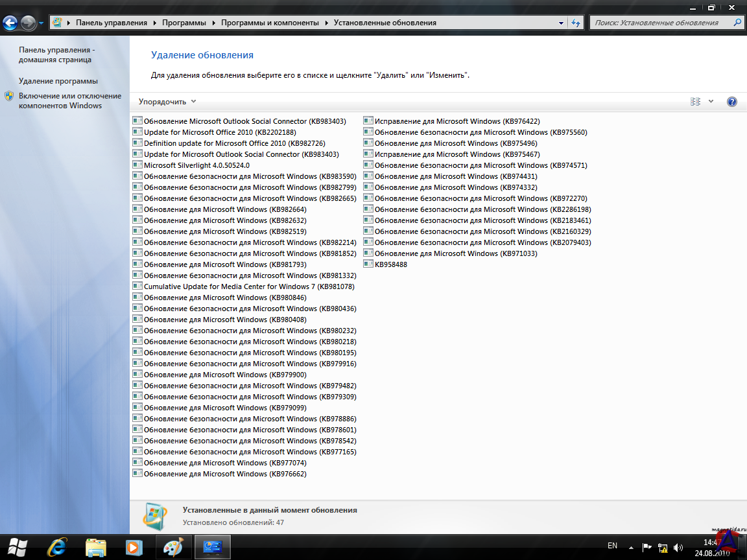This screenshot has width=747, height=560.
Task: Click the Forward navigation arrow button
Action: [x=29, y=23]
